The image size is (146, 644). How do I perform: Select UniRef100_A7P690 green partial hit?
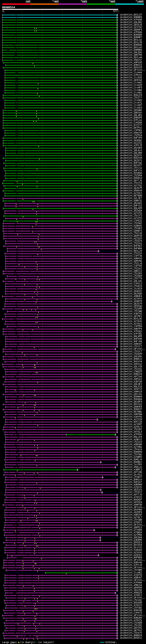click(x=131, y=435)
